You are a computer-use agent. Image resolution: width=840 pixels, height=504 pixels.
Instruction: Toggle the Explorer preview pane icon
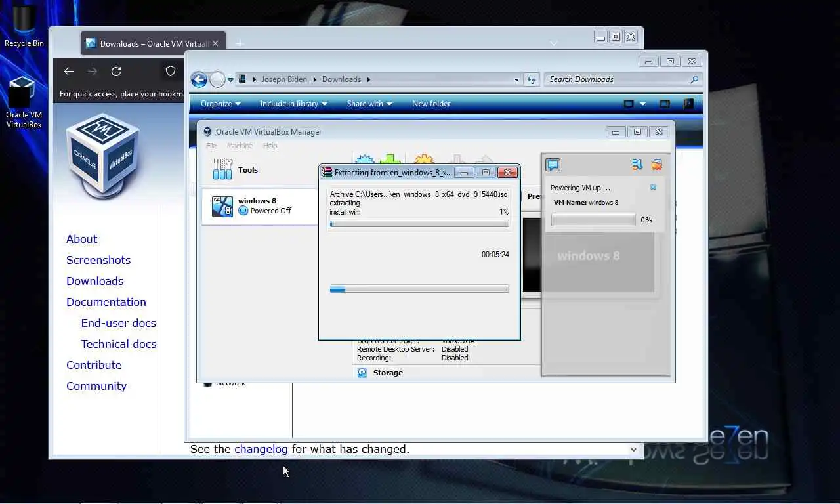[x=665, y=104]
